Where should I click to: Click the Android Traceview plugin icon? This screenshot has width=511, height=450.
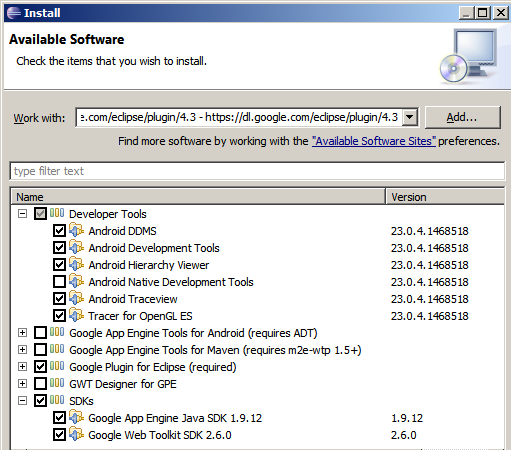coord(76,298)
